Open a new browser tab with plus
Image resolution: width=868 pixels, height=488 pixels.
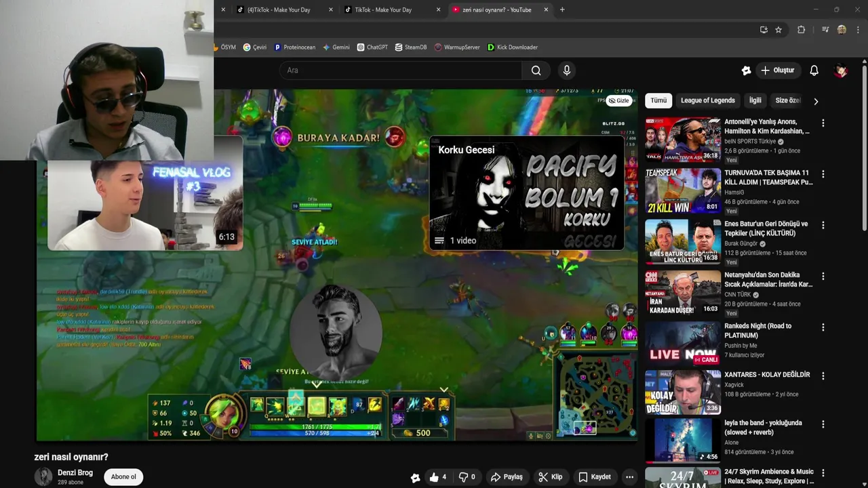click(x=562, y=9)
